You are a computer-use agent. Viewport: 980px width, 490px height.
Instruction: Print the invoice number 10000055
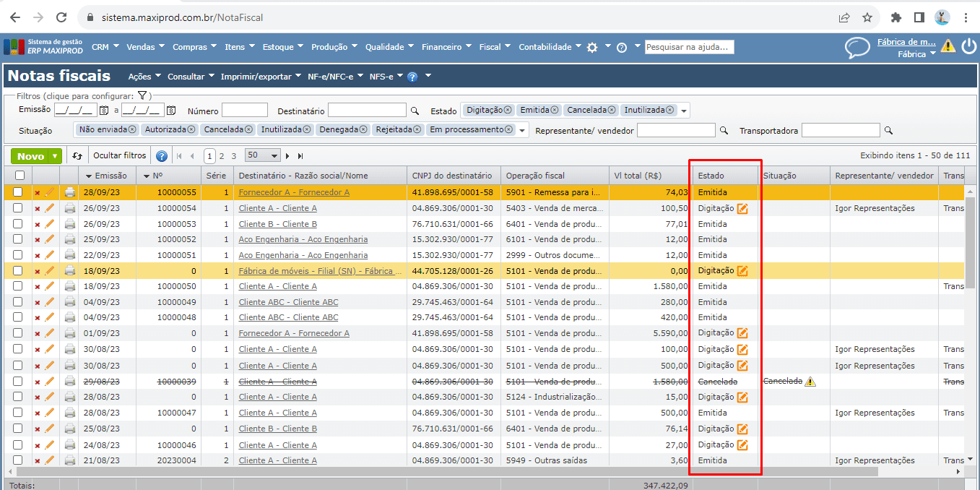point(69,192)
